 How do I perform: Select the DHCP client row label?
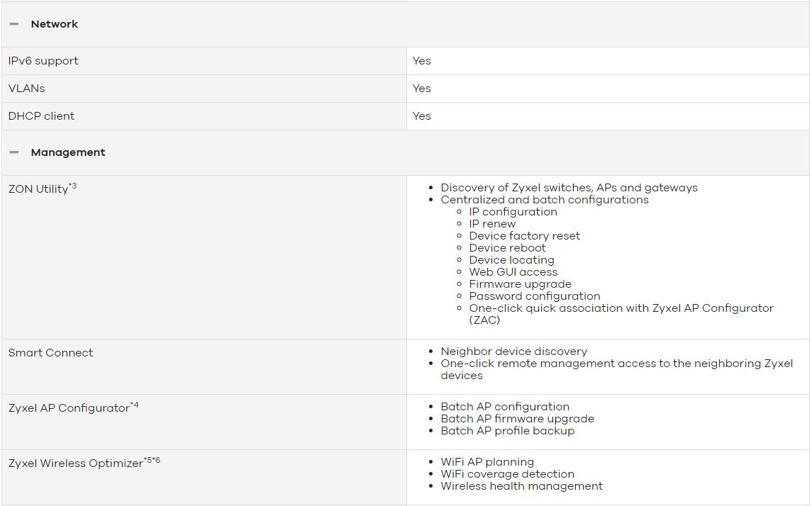(41, 116)
